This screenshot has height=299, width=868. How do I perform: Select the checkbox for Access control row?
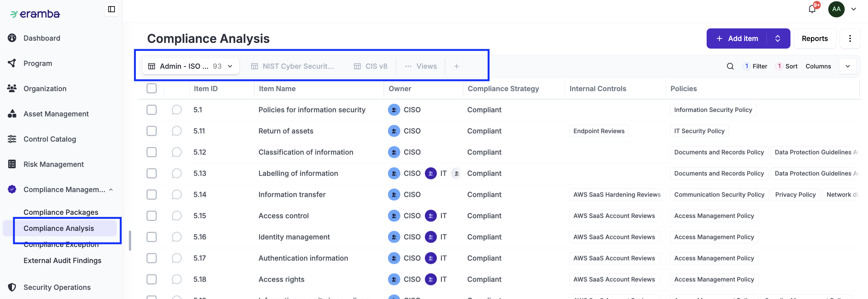click(x=152, y=216)
